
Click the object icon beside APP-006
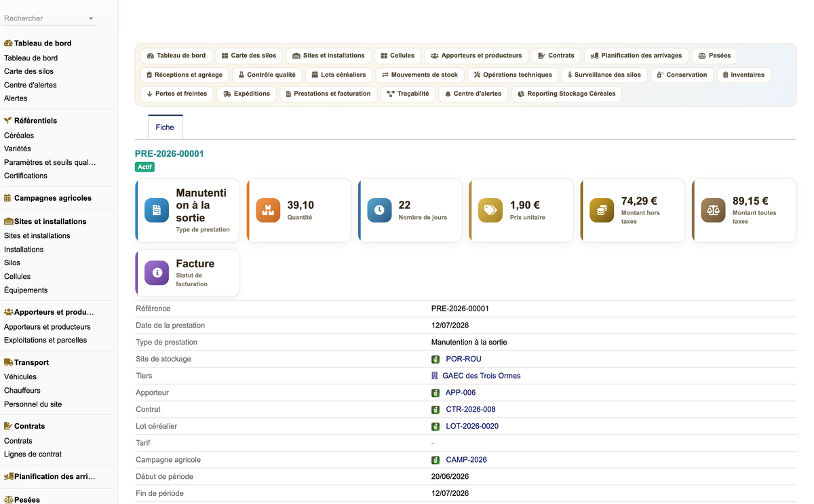(x=435, y=393)
